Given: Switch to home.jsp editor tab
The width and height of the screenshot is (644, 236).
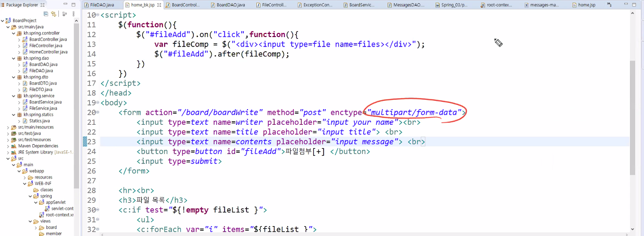Looking at the screenshot, I should 583,5.
